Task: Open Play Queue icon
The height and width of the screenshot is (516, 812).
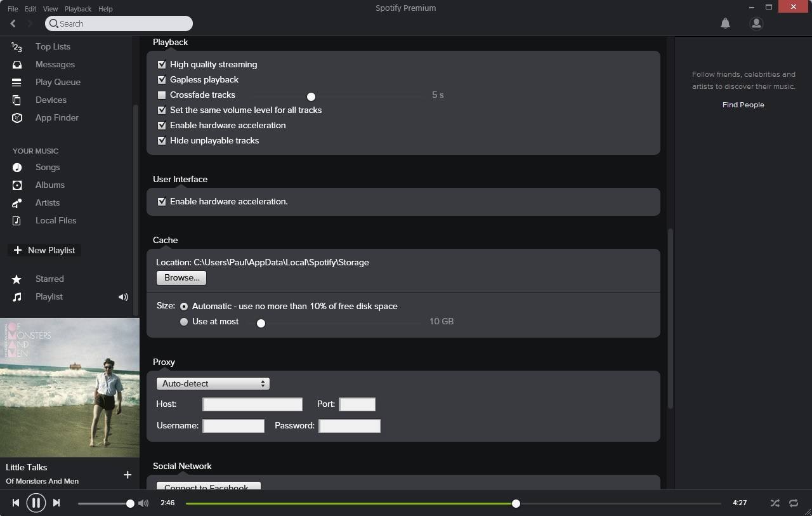Action: tap(17, 83)
